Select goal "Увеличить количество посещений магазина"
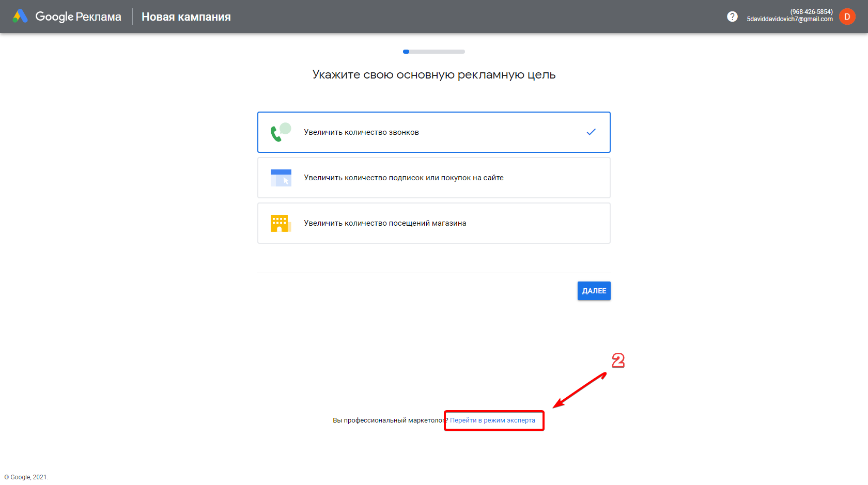Image resolution: width=868 pixels, height=485 pixels. click(434, 223)
